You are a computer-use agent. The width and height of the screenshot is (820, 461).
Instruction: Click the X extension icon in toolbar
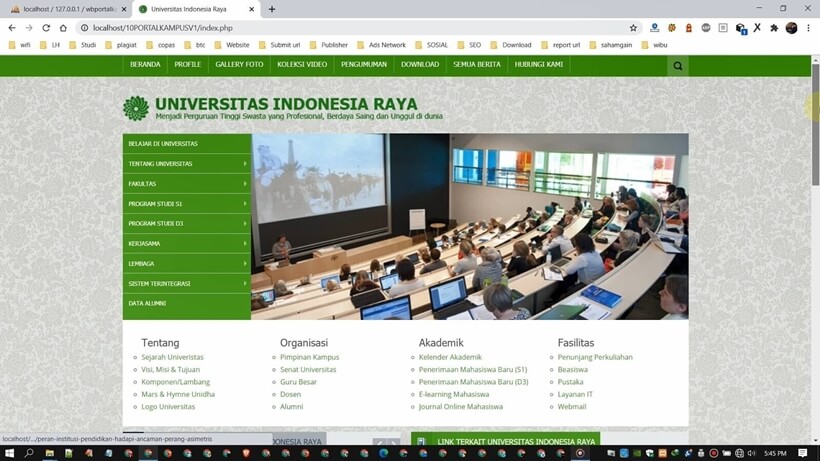tap(757, 28)
